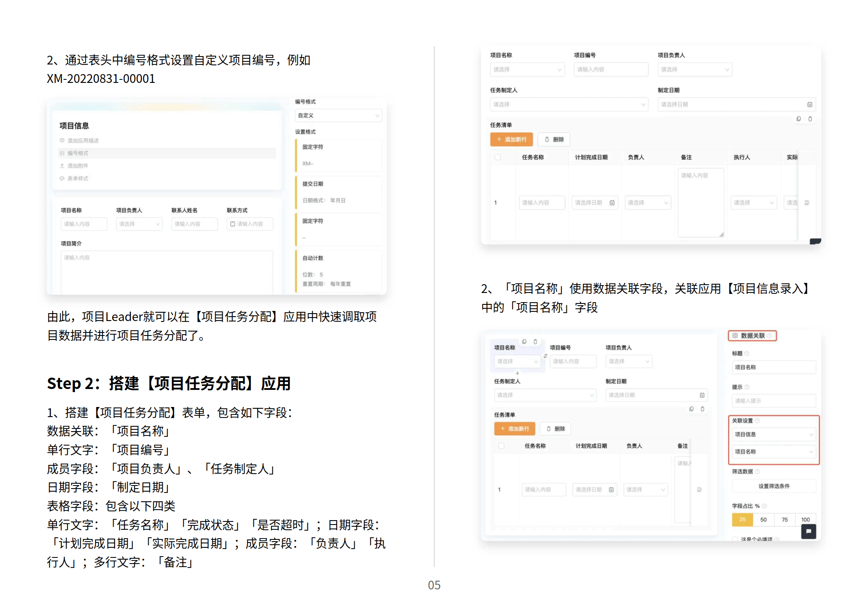Click help icon next to 标题 label
This screenshot has height=614, width=868.
pyautogui.click(x=747, y=353)
